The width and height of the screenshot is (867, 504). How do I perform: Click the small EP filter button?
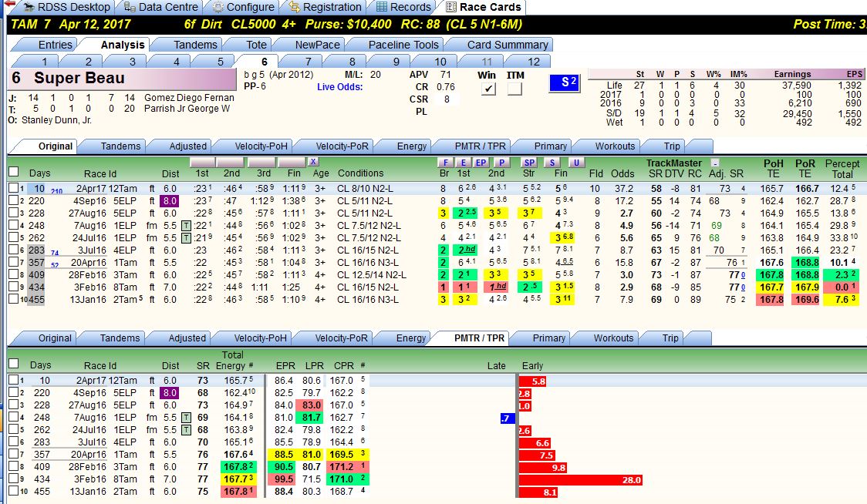(481, 163)
